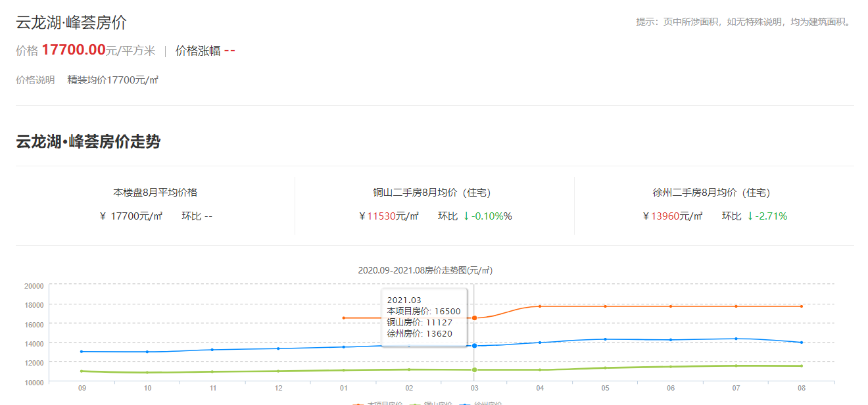
Task: Click the blue Xuzhou price point at month 09
Action: point(82,352)
